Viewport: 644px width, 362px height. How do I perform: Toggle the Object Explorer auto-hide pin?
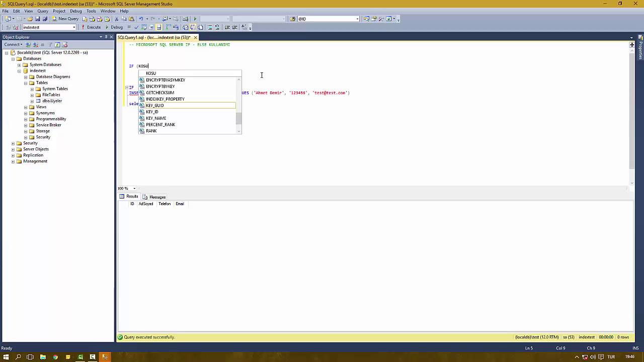tap(106, 37)
